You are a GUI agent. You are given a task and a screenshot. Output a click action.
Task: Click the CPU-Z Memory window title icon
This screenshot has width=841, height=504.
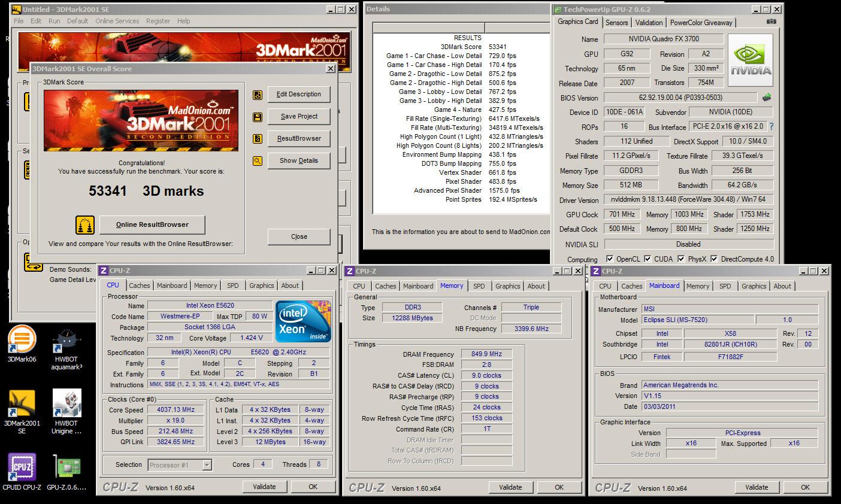pyautogui.click(x=350, y=271)
